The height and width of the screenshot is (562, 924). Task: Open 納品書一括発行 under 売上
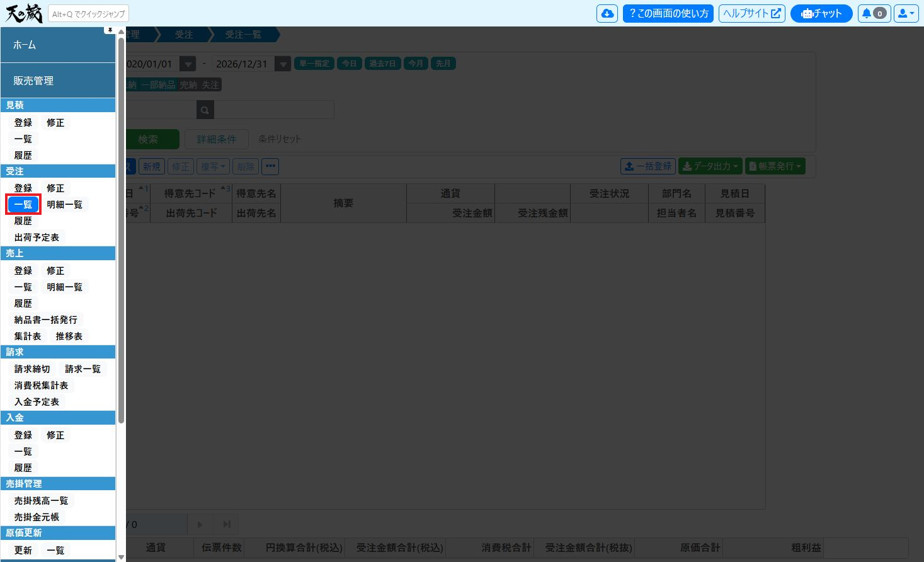(46, 319)
